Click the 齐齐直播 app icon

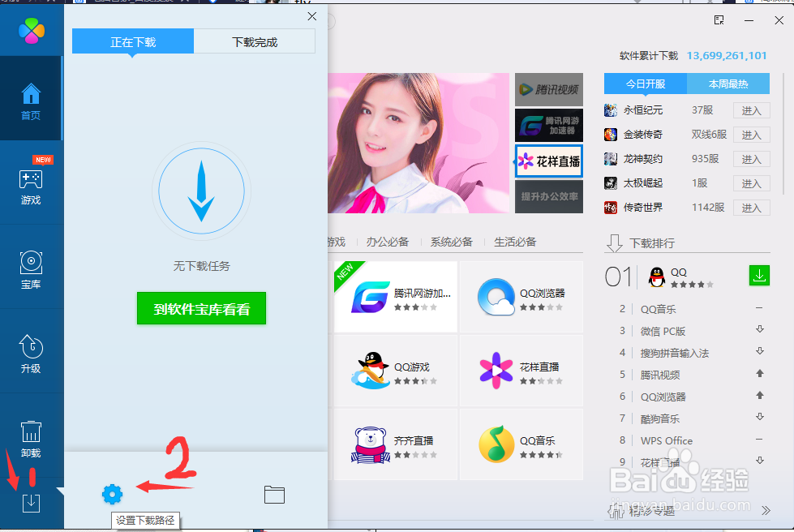(371, 444)
